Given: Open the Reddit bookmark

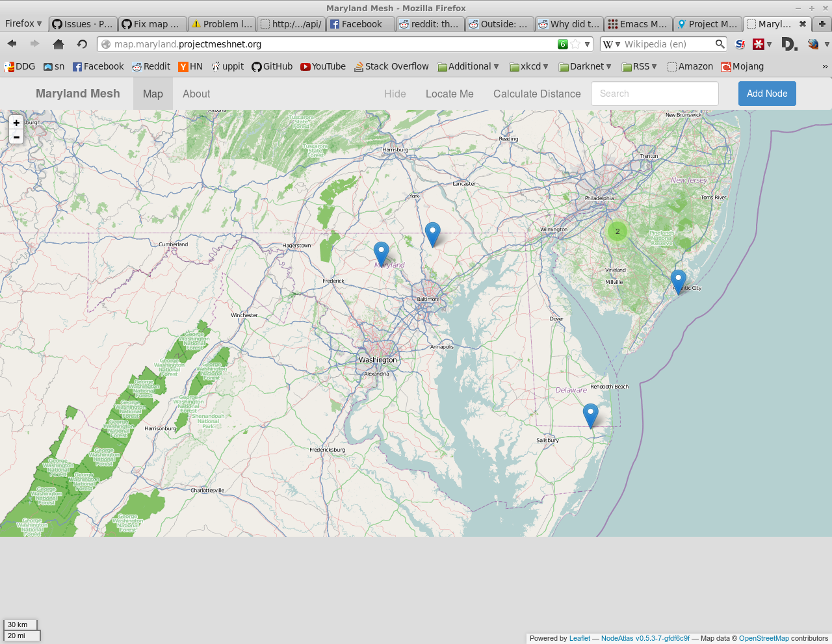Looking at the screenshot, I should pos(151,66).
